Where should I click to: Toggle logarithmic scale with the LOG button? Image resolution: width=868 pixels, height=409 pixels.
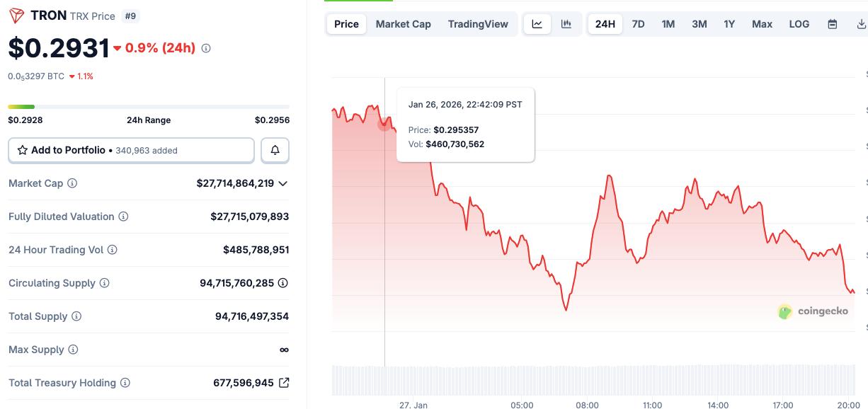799,23
